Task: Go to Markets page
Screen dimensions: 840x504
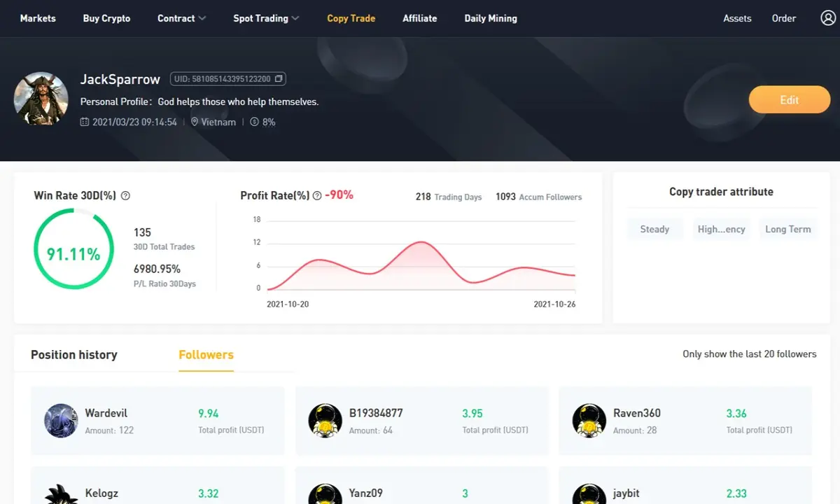Action: (x=38, y=18)
